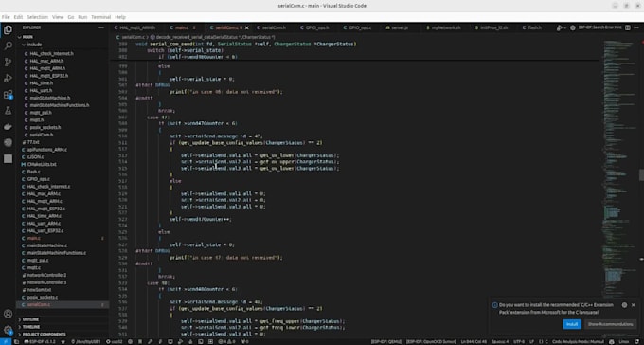Click more editor actions ellipsis

[637, 27]
